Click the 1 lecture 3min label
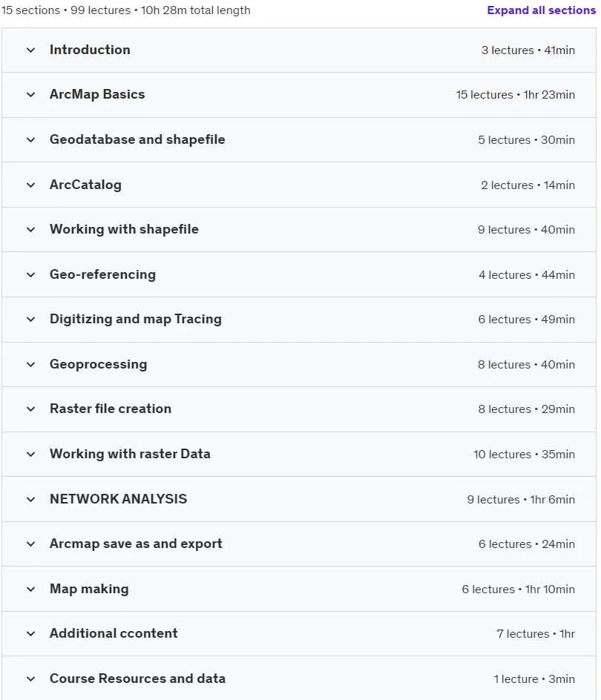601x700 pixels. coord(534,679)
